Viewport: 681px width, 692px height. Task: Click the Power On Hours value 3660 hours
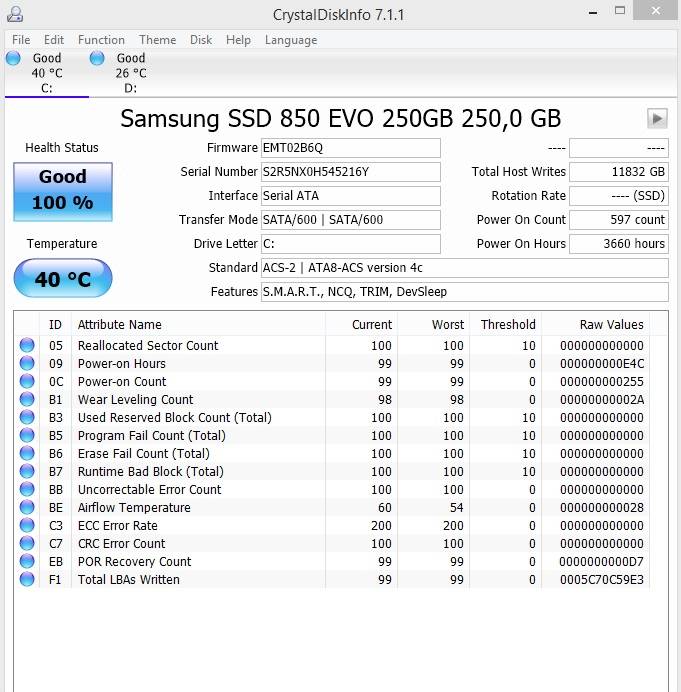619,244
